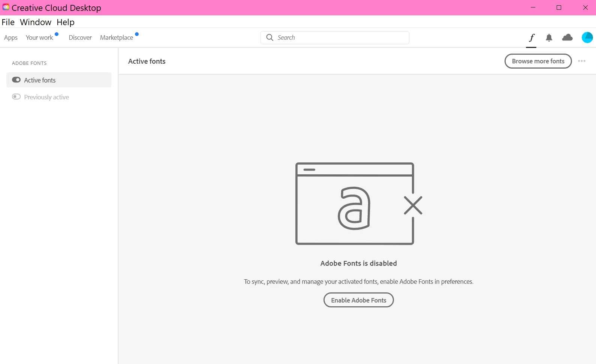This screenshot has height=364, width=596.
Task: Open the File menu
Action: (x=8, y=22)
